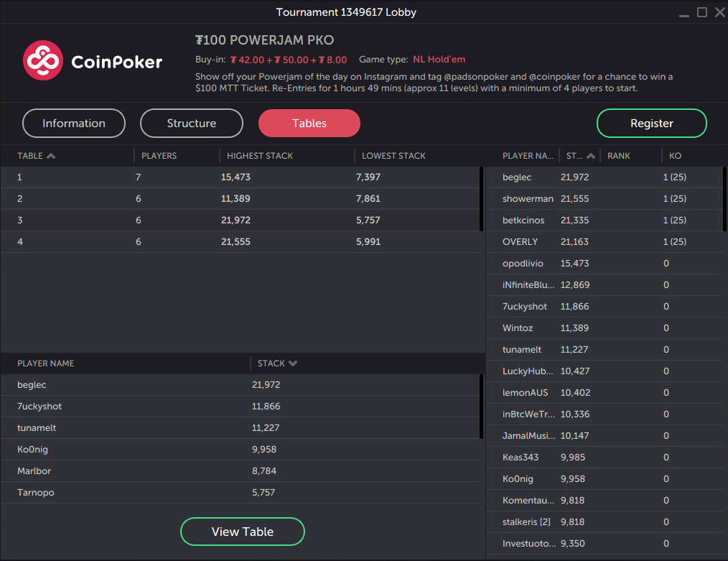This screenshot has width=728, height=561.
Task: Click the CoinPoker logo icon
Action: 42,60
